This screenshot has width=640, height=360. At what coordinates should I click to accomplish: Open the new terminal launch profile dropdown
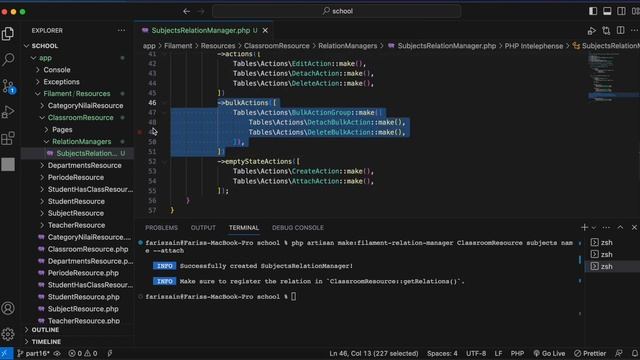594,227
